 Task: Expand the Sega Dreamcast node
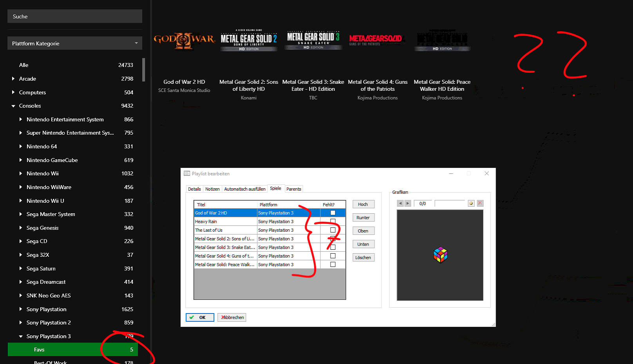click(21, 282)
